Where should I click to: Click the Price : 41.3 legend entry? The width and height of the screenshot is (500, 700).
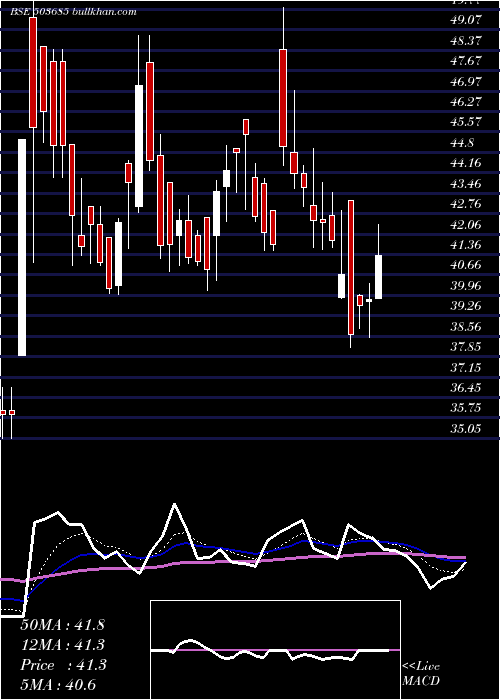point(63,665)
